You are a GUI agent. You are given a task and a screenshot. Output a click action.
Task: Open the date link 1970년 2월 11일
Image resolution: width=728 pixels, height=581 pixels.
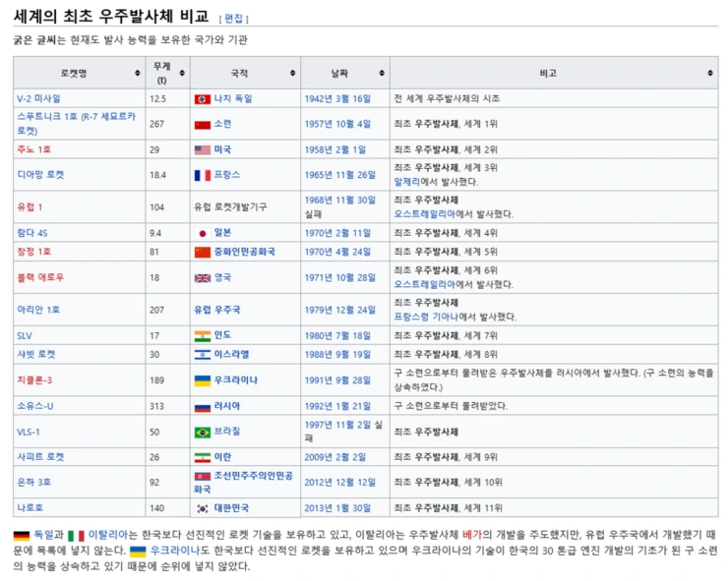click(337, 233)
